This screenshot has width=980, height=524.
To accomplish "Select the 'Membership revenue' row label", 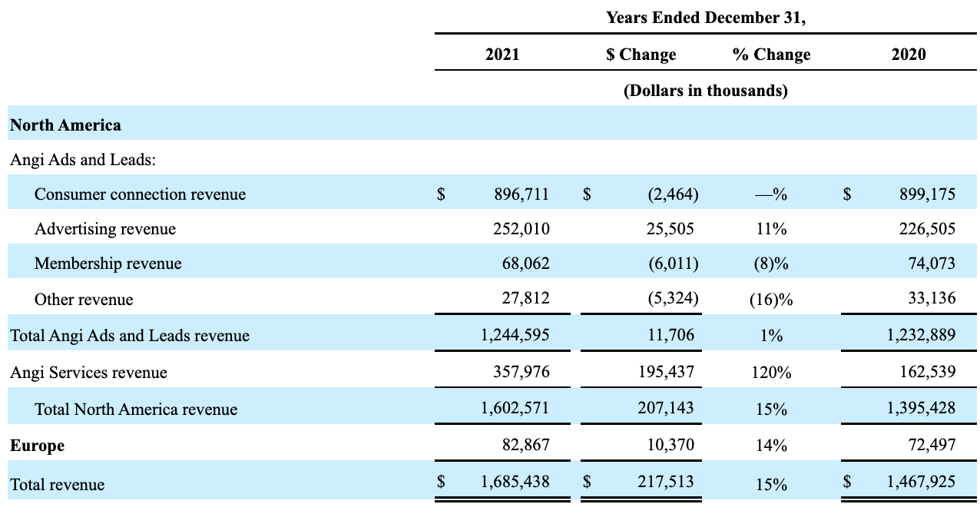I will [108, 264].
